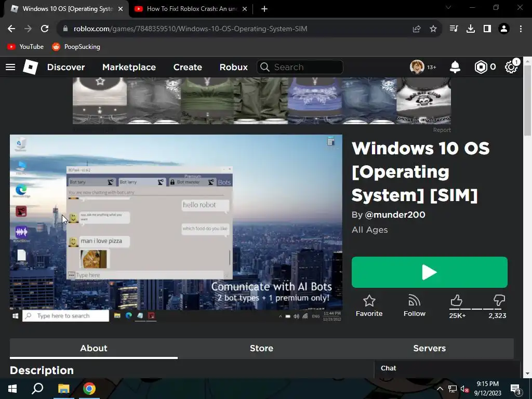Start the game with green Play button
The height and width of the screenshot is (399, 532).
point(430,272)
